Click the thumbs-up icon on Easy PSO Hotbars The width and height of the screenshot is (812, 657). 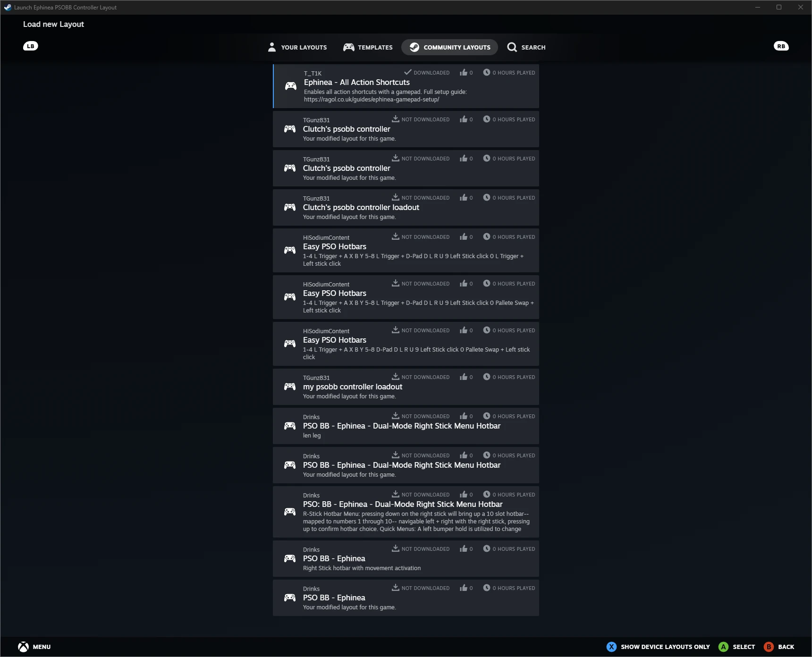pos(463,236)
